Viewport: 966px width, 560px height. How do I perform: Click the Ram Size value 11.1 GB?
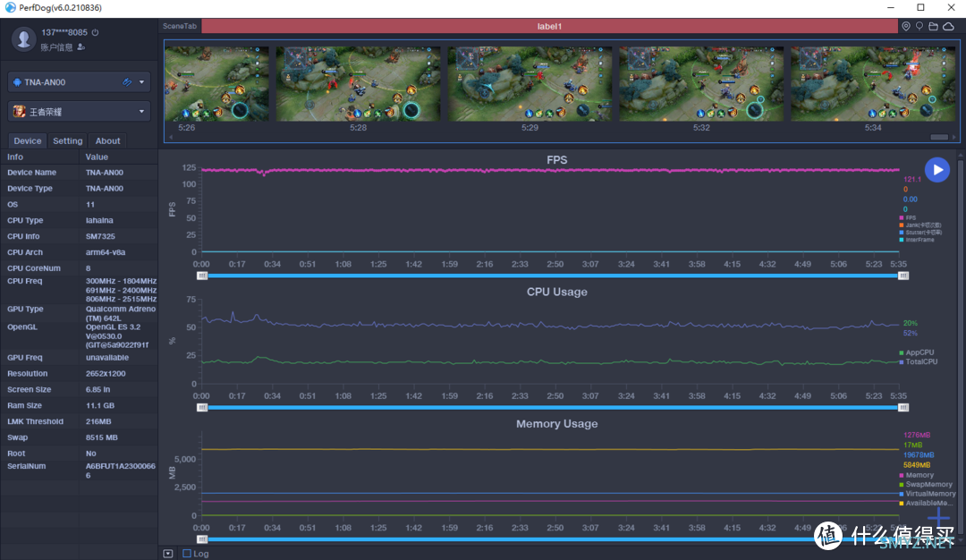coord(100,406)
